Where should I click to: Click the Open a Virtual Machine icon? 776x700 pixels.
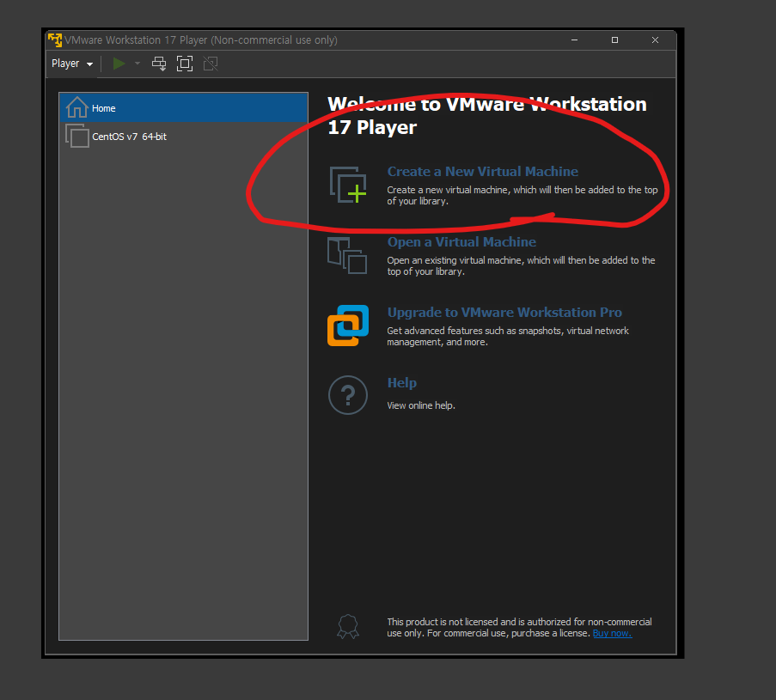pos(347,255)
